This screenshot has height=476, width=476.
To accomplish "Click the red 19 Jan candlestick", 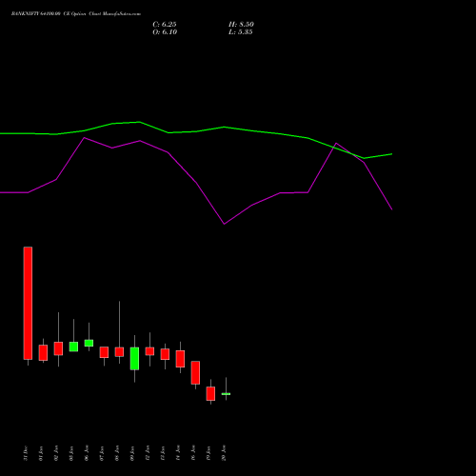I will 210,393.
